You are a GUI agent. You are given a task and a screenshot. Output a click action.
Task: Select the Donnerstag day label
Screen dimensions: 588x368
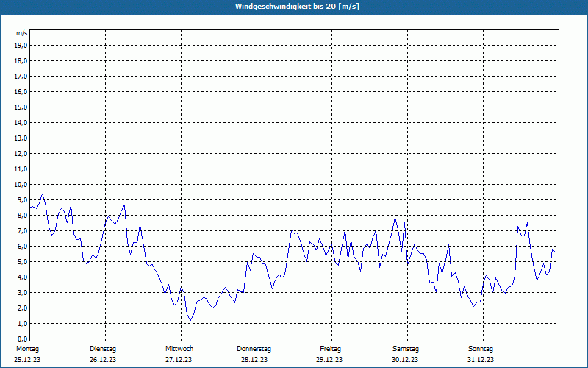click(254, 349)
